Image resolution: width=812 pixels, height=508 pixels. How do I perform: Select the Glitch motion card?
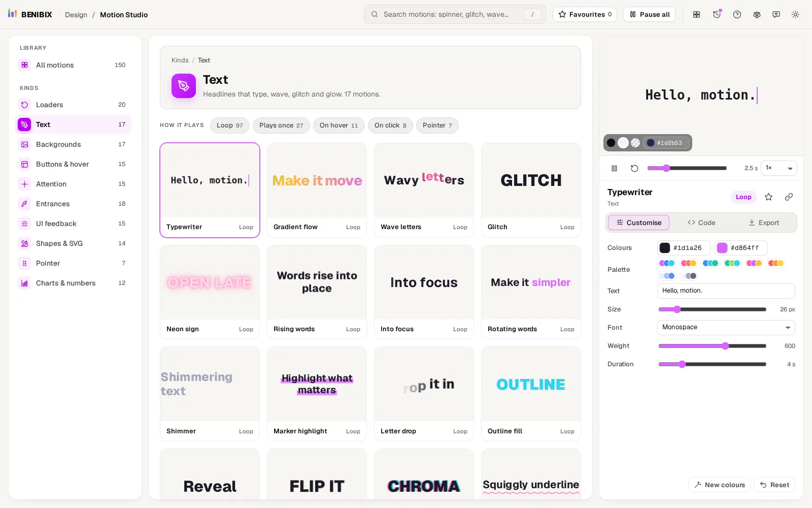[531, 190]
